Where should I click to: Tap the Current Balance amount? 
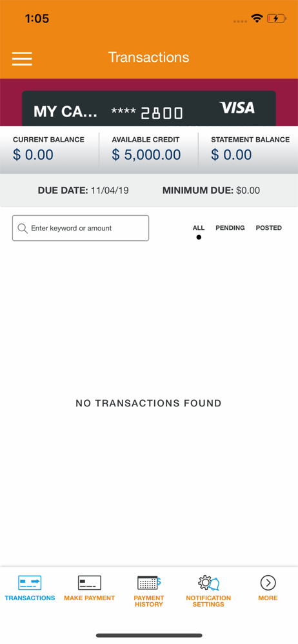[33, 155]
